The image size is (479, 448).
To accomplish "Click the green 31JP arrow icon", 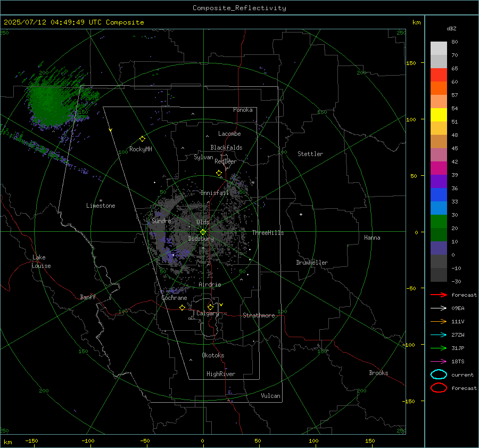I will point(439,348).
